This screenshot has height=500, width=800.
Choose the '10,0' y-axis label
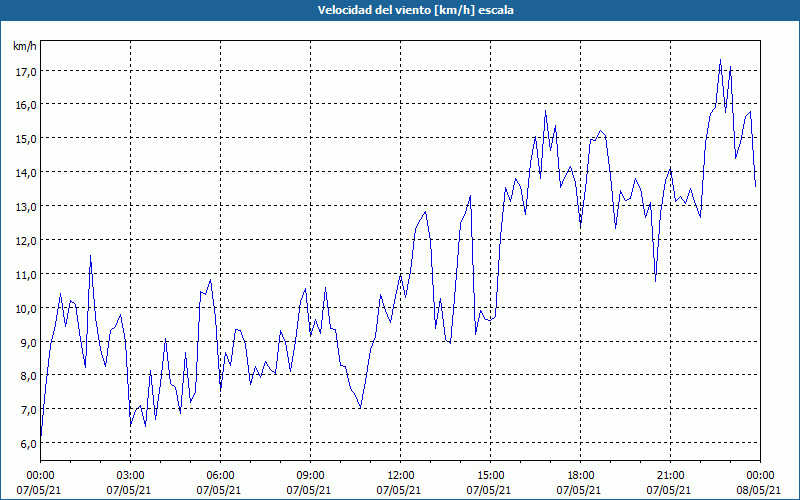tap(26, 309)
